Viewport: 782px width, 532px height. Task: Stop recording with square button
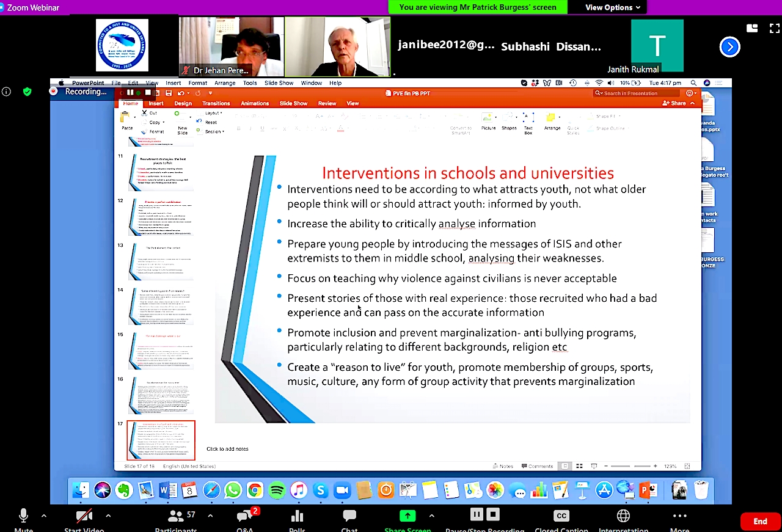[x=493, y=514]
